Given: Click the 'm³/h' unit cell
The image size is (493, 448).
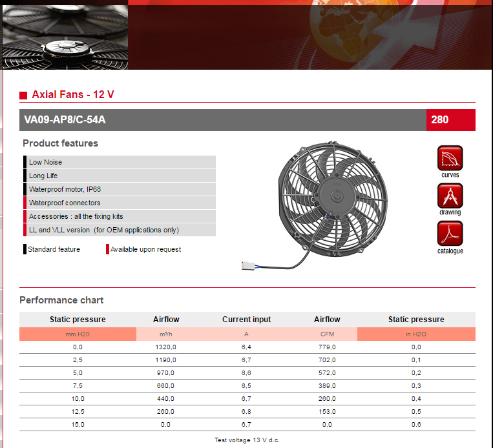Looking at the screenshot, I should tap(165, 334).
